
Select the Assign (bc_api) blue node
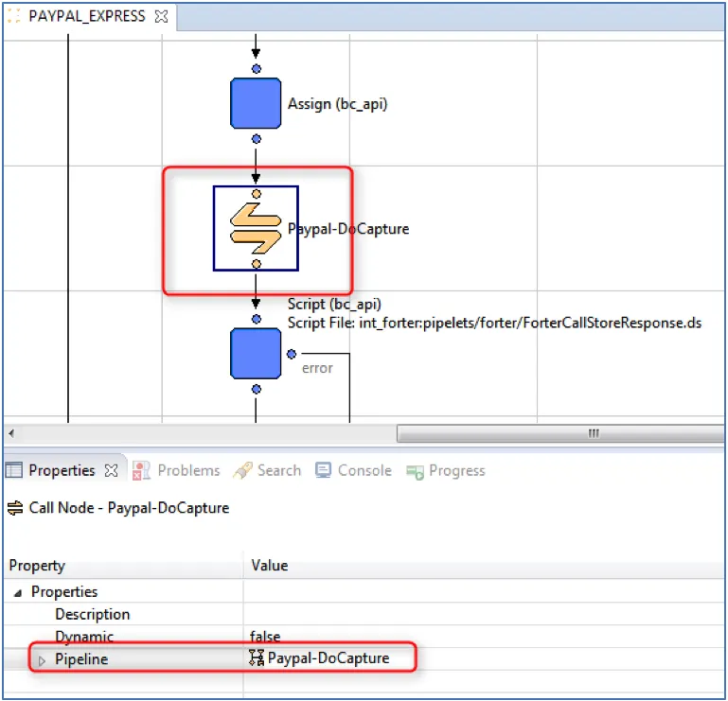256,103
